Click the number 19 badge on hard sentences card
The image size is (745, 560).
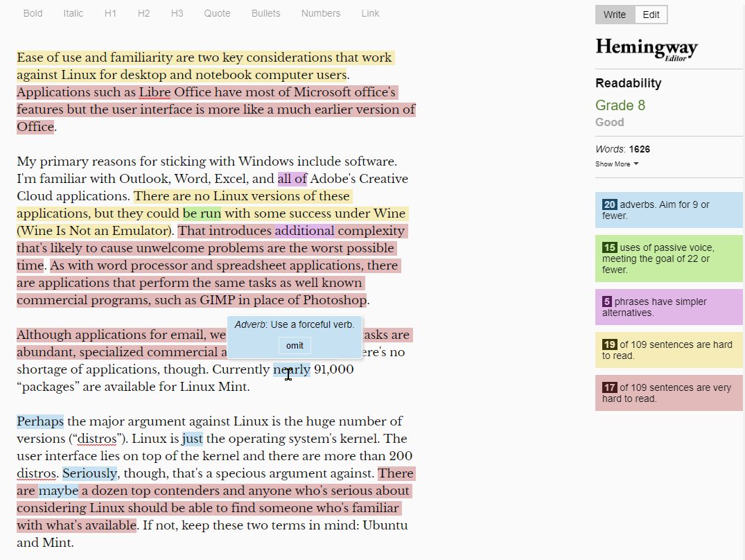[610, 344]
